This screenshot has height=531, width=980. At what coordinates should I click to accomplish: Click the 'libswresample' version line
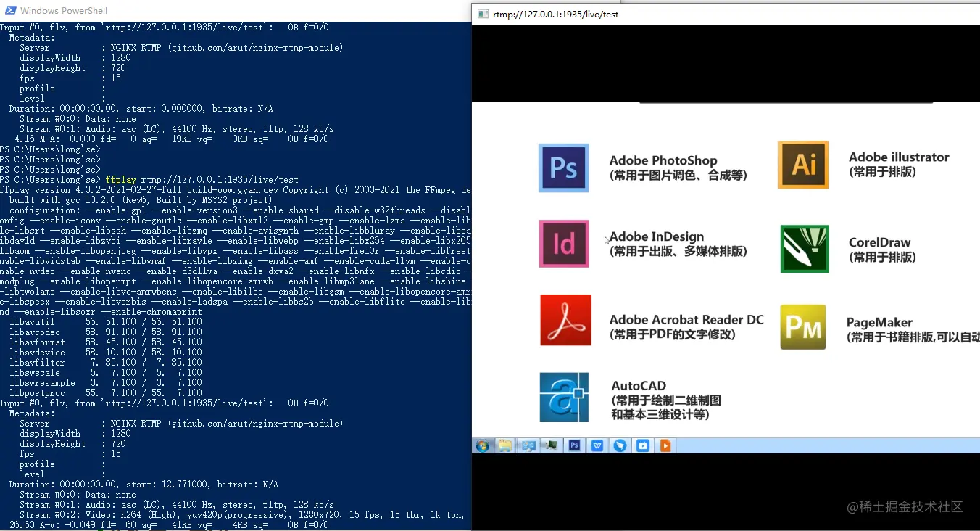pyautogui.click(x=106, y=382)
